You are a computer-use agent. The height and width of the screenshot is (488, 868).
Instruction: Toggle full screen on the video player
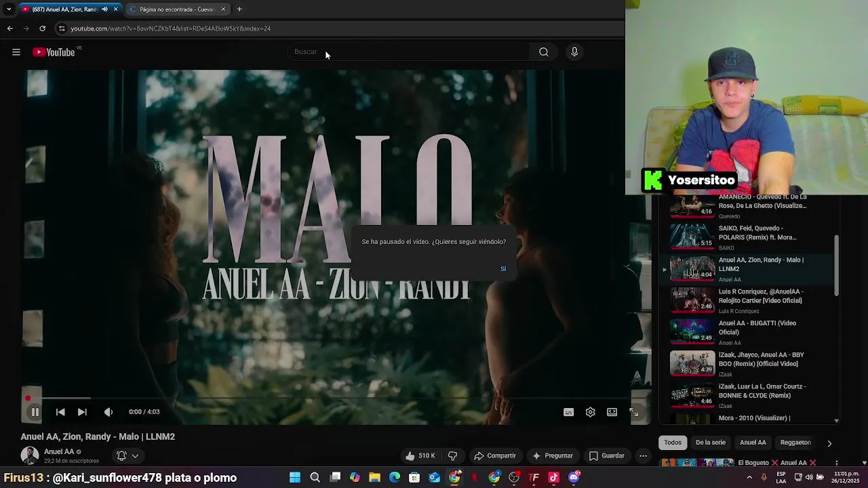pos(634,412)
